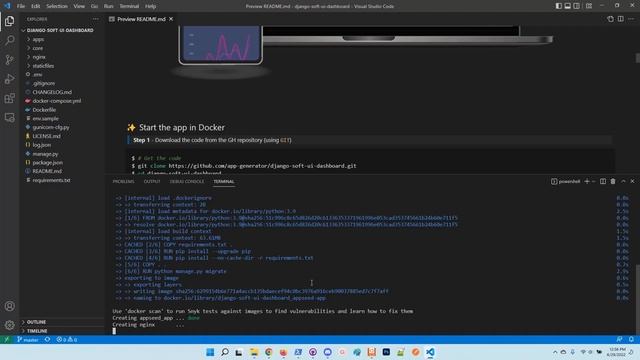Close the Preview README.md tab
This screenshot has width=640, height=360.
[x=171, y=19]
